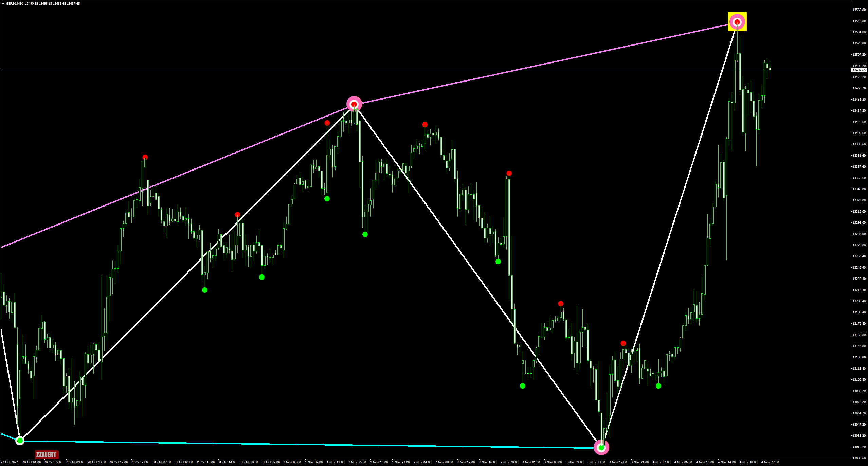
Task: Click the current price label 13487.65
Action: [859, 70]
